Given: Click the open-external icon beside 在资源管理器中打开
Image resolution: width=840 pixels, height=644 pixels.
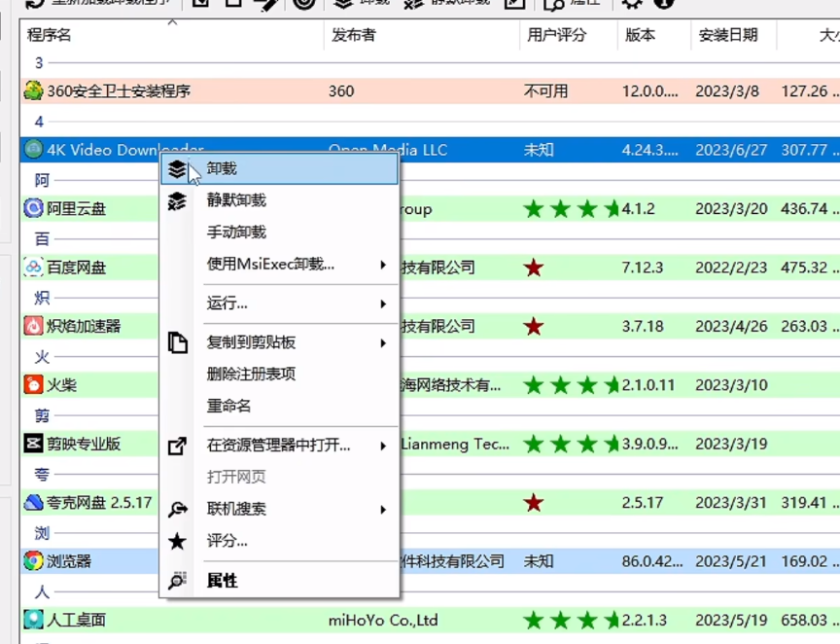Looking at the screenshot, I should click(x=177, y=446).
